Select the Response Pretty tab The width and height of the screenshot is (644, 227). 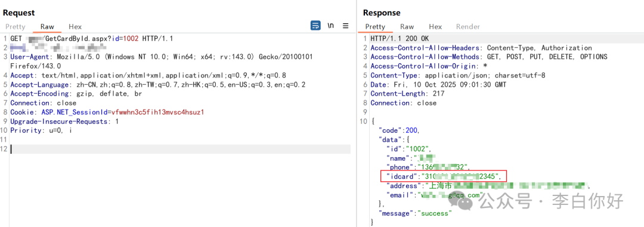[x=376, y=27]
